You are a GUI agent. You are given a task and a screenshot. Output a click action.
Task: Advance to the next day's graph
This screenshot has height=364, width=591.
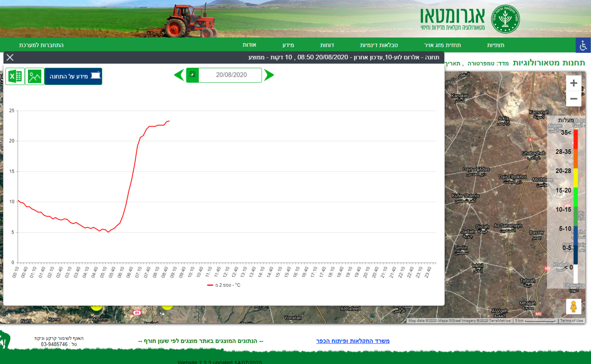click(269, 75)
